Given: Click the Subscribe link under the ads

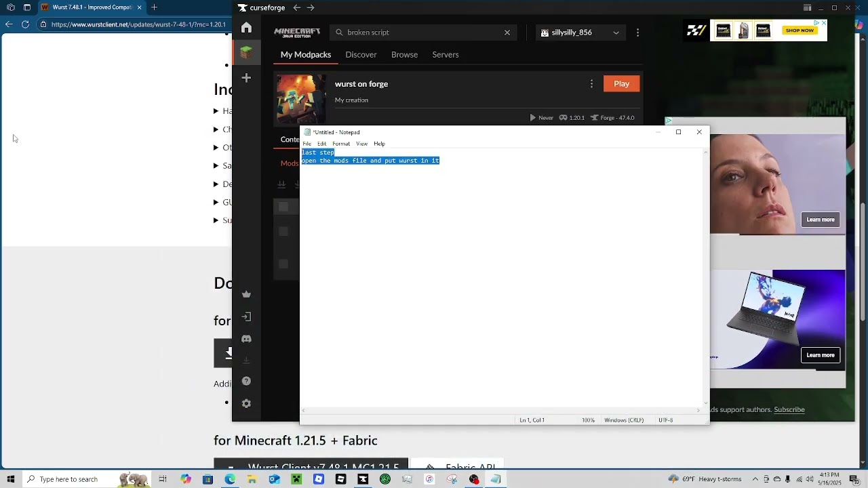Looking at the screenshot, I should point(789,409).
